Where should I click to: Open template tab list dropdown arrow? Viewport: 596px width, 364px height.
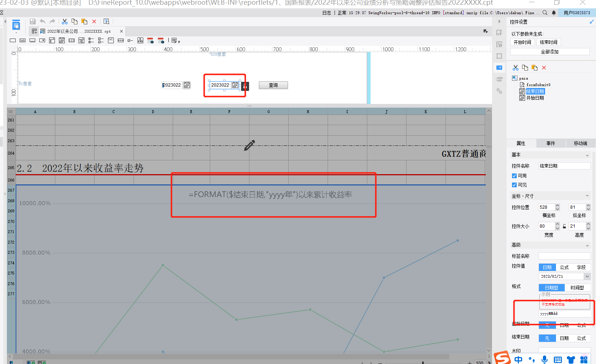point(485,31)
